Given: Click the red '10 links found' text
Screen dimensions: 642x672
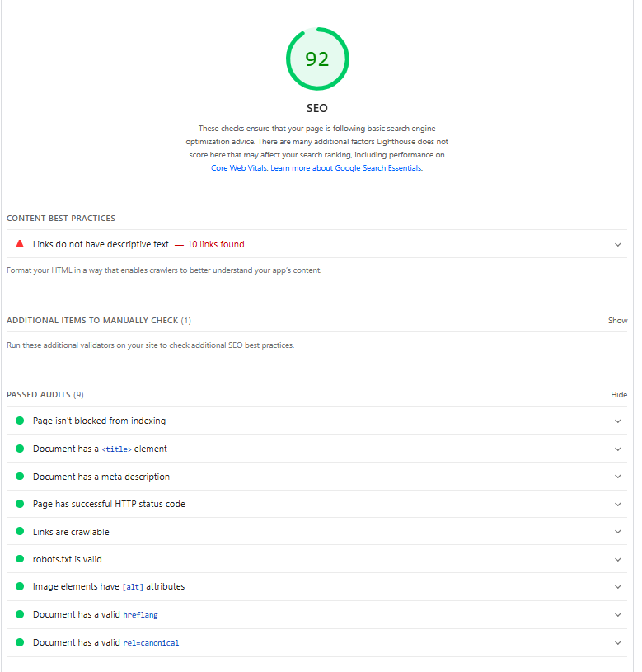Looking at the screenshot, I should click(216, 244).
